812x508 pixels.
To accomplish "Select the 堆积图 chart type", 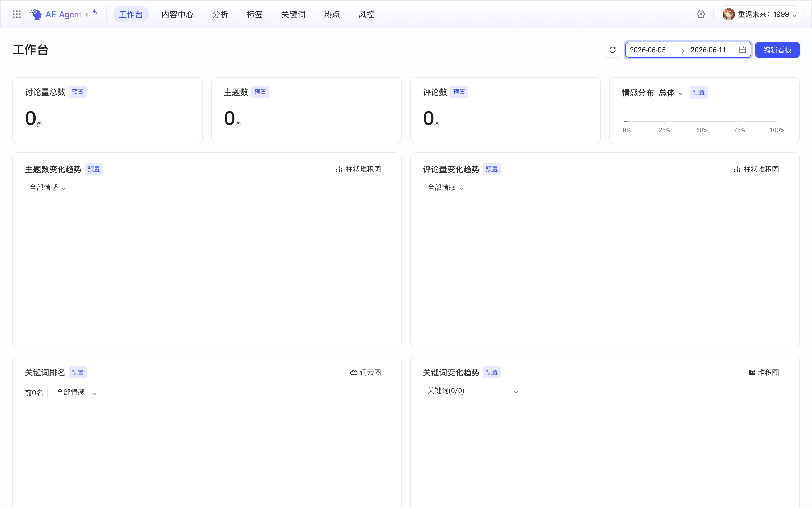I will 763,372.
